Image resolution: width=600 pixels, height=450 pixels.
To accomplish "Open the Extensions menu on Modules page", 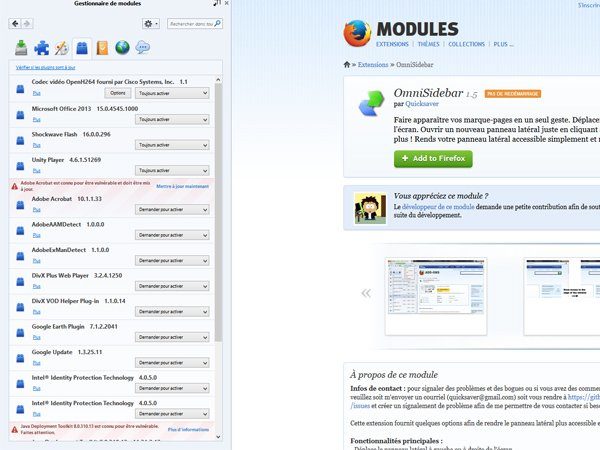I will (392, 44).
